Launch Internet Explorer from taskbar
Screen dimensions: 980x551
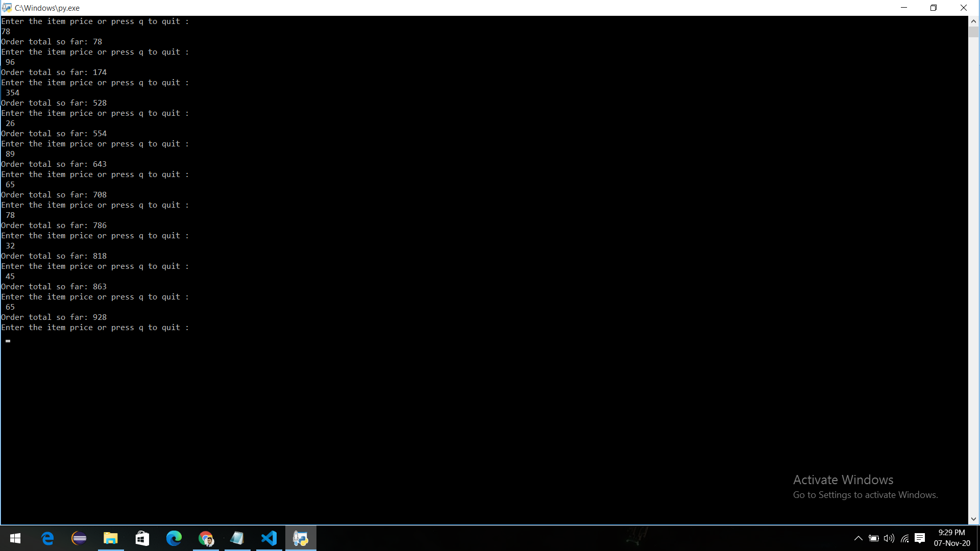coord(47,538)
